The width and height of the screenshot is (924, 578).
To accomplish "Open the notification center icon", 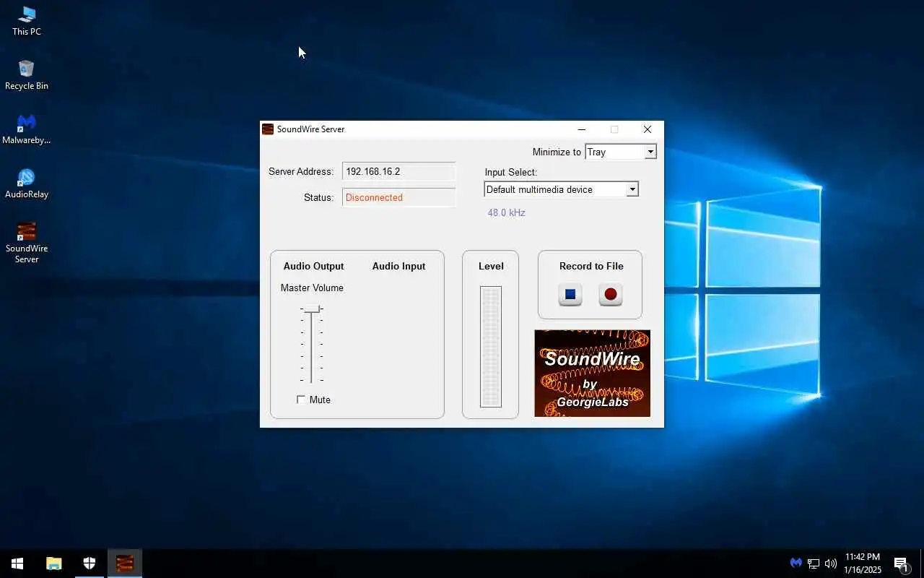I will tap(901, 564).
